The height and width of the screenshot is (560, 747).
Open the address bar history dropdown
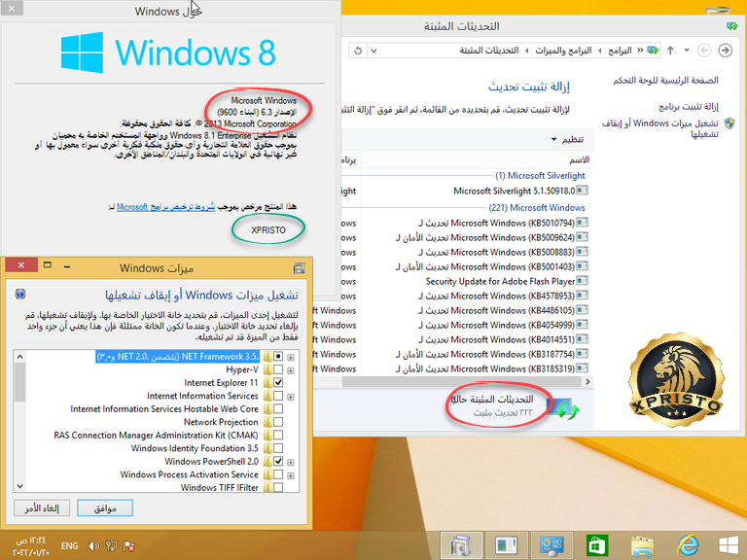point(373,51)
